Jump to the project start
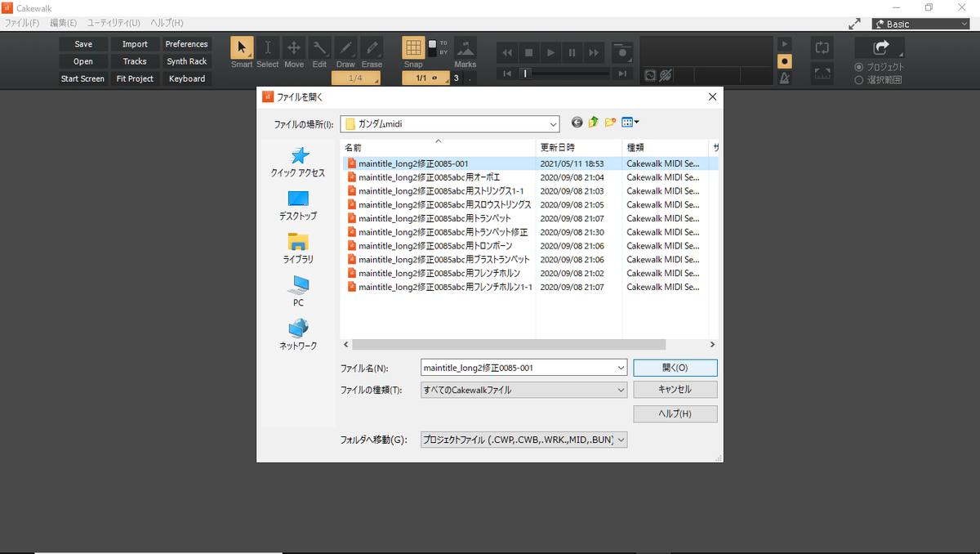The image size is (980, 554). pos(507,74)
